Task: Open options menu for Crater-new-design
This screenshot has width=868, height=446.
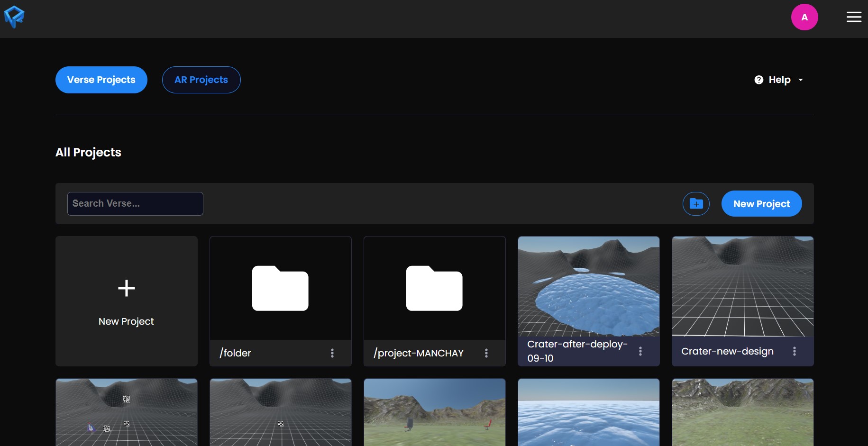Action: tap(795, 351)
